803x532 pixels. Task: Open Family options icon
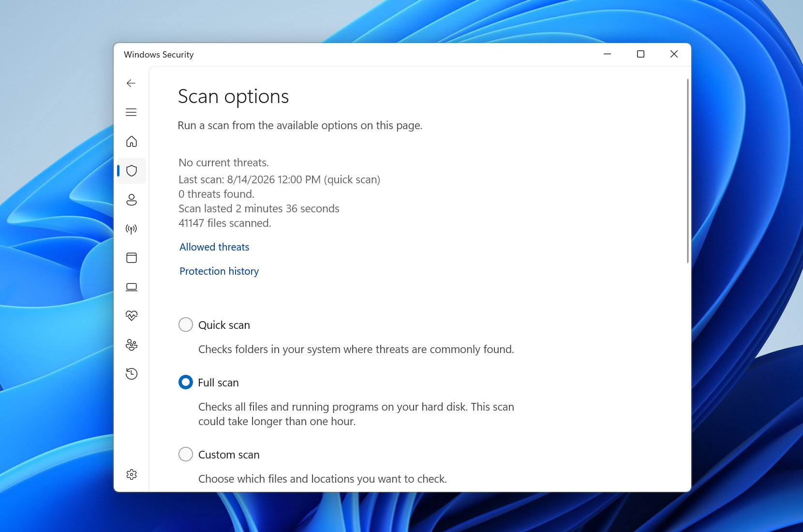click(132, 345)
